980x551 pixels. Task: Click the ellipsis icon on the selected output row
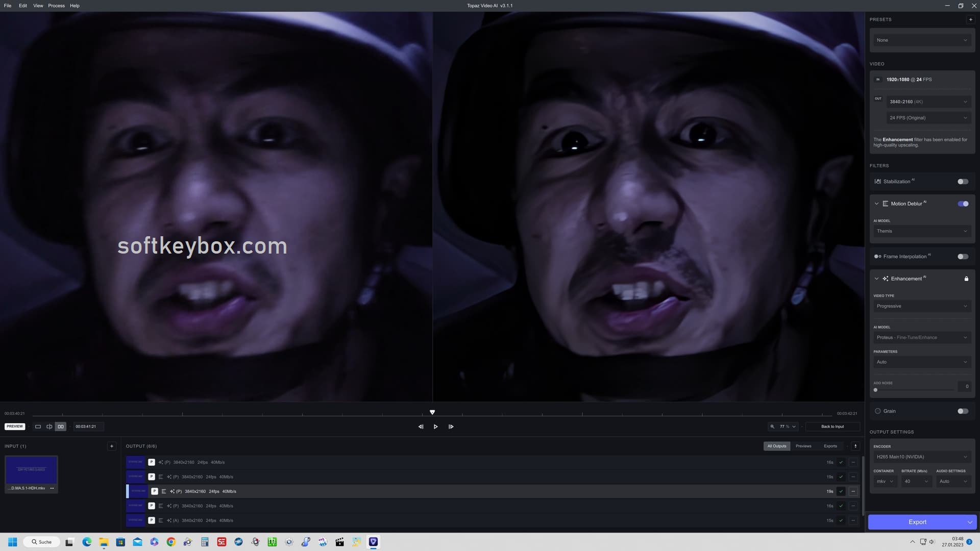click(x=853, y=491)
